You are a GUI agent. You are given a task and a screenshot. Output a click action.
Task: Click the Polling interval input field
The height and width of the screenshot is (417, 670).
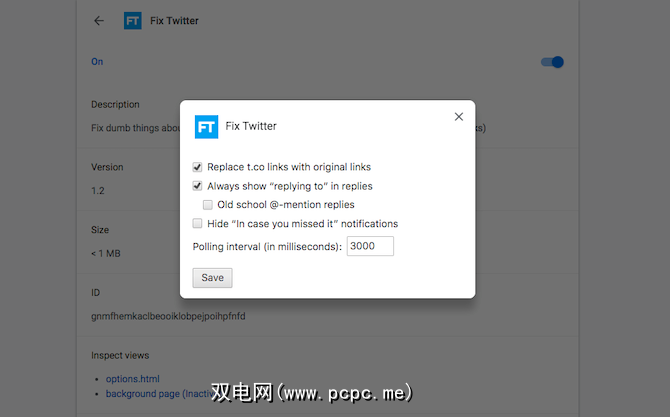point(370,246)
